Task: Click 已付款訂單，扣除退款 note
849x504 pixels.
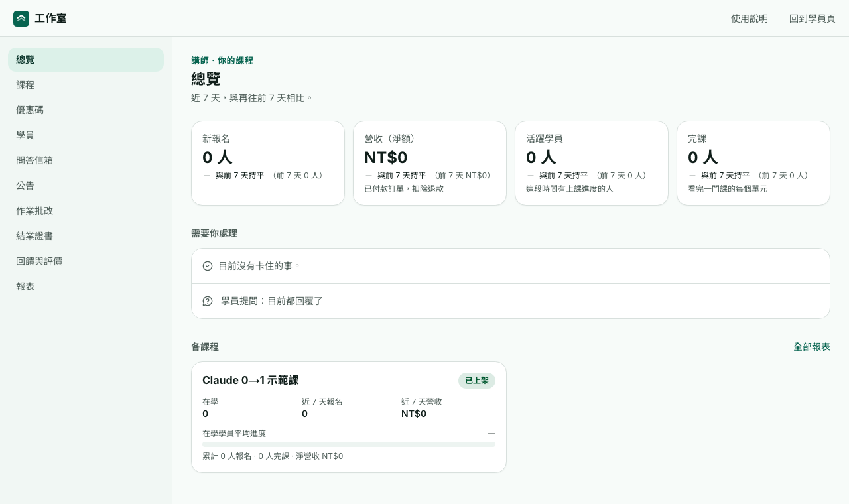Action: pos(404,189)
